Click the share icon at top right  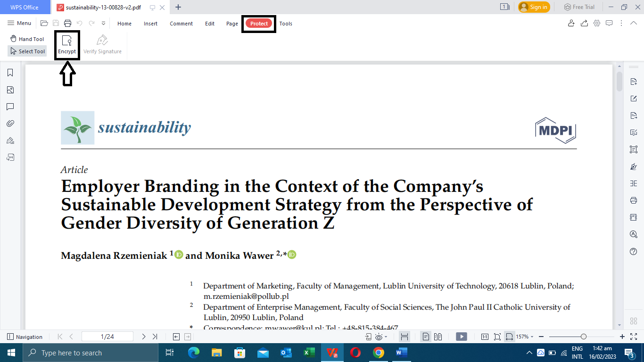click(x=584, y=24)
